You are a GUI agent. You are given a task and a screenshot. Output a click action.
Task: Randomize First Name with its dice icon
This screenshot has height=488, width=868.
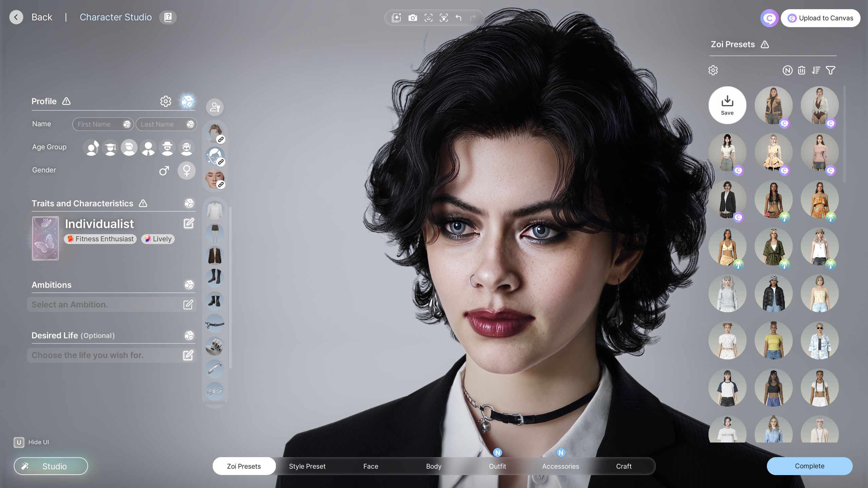(127, 124)
